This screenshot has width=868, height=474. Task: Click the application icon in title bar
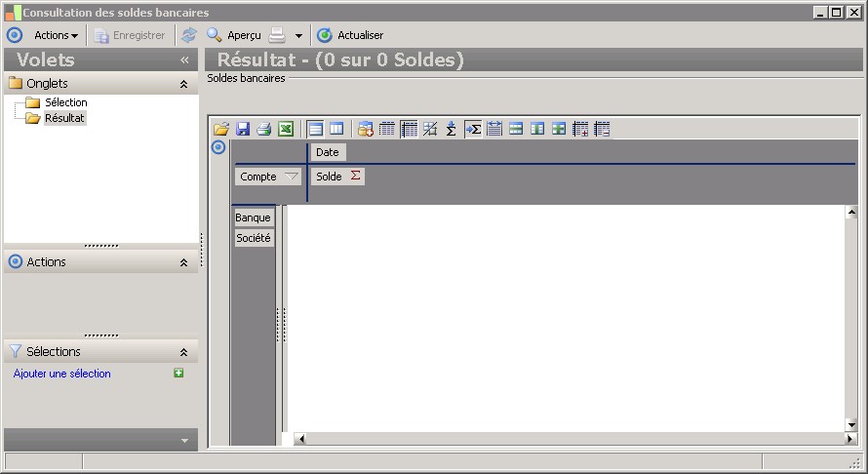point(14,12)
